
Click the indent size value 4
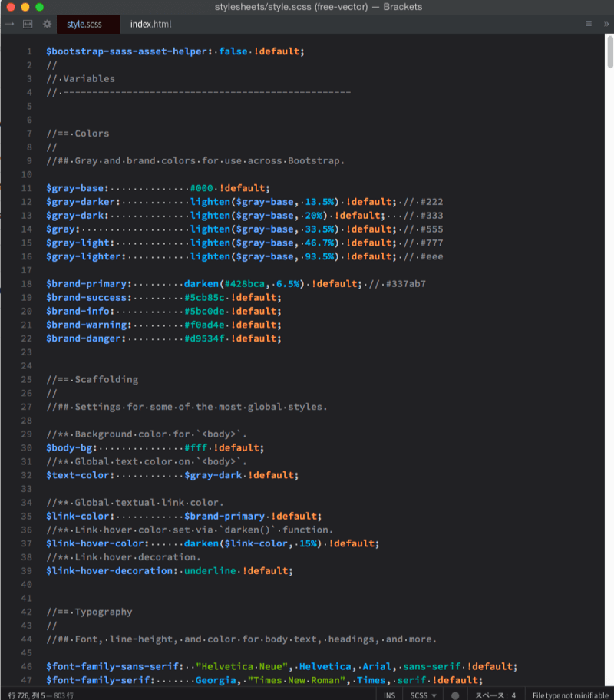point(513,695)
